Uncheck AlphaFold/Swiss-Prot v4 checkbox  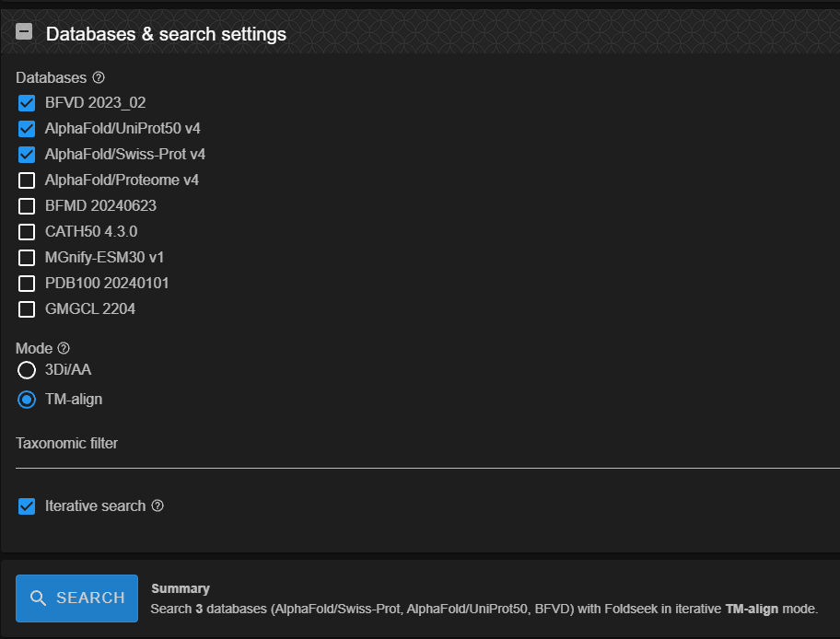[x=27, y=155]
